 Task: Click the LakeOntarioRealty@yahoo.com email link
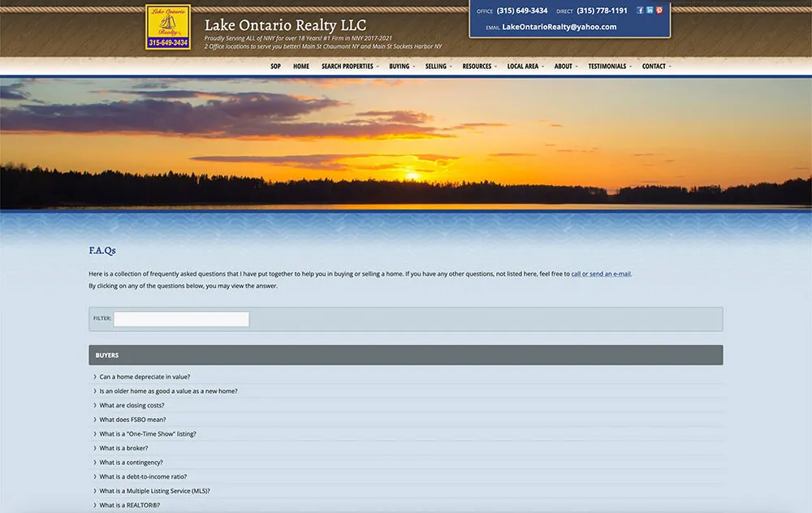point(559,27)
